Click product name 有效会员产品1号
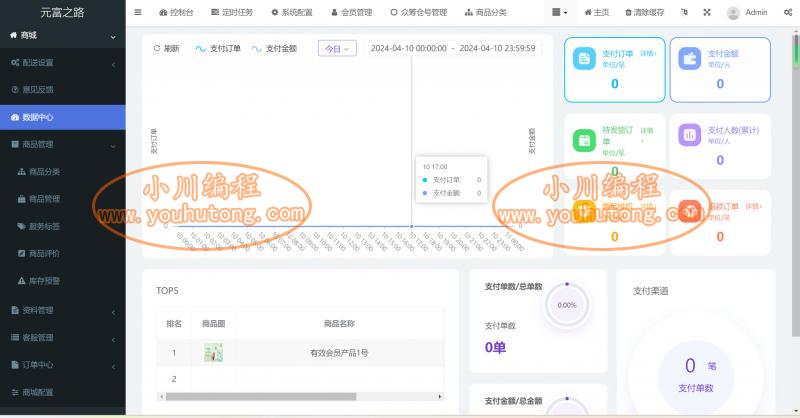The image size is (800, 418). pyautogui.click(x=339, y=353)
